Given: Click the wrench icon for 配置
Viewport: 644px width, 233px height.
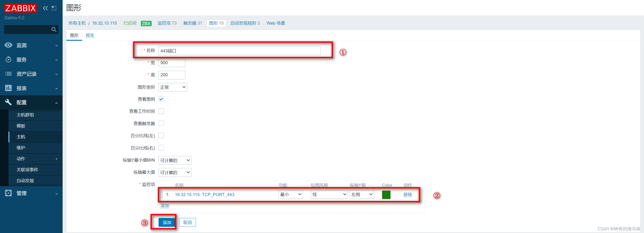Looking at the screenshot, I should tap(8, 102).
